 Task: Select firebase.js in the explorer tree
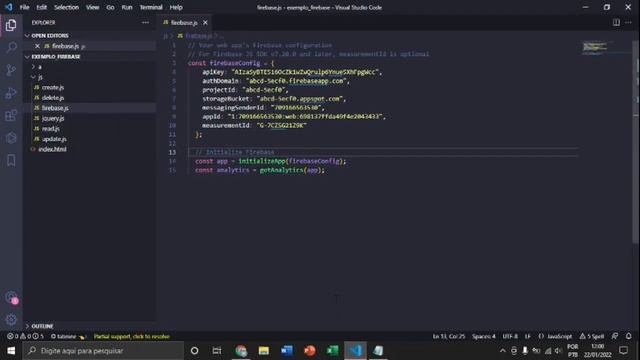pos(55,108)
